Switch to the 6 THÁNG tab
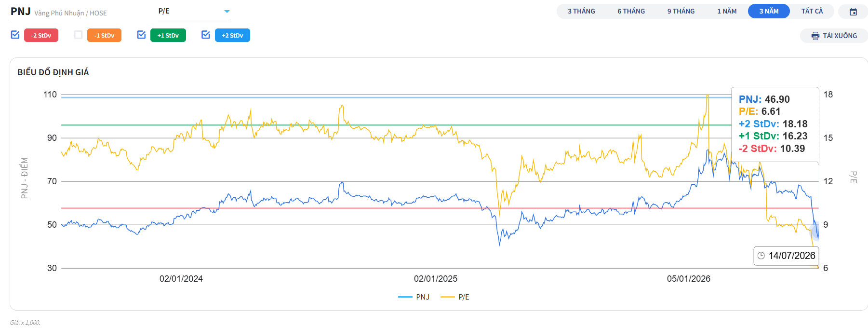This screenshot has height=328, width=868. coord(631,11)
